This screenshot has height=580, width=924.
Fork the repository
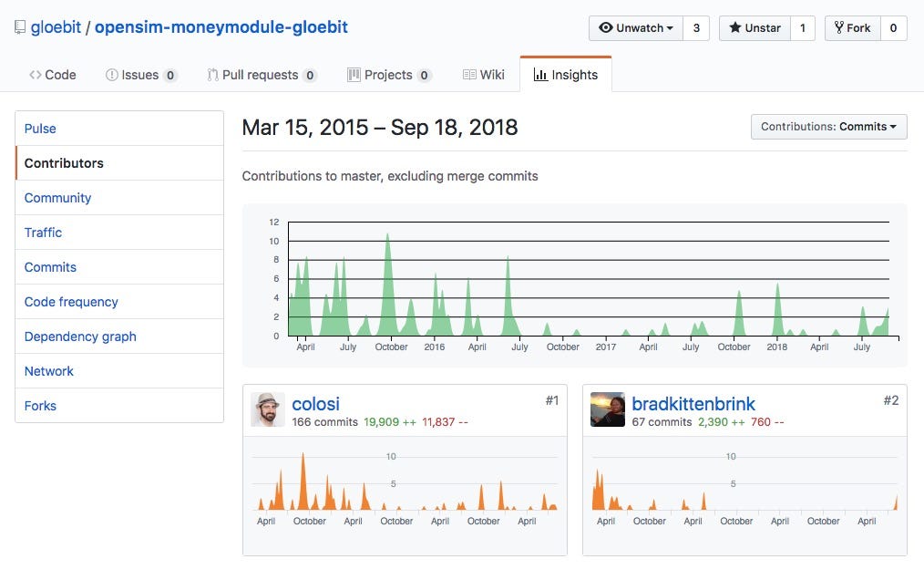pos(851,28)
